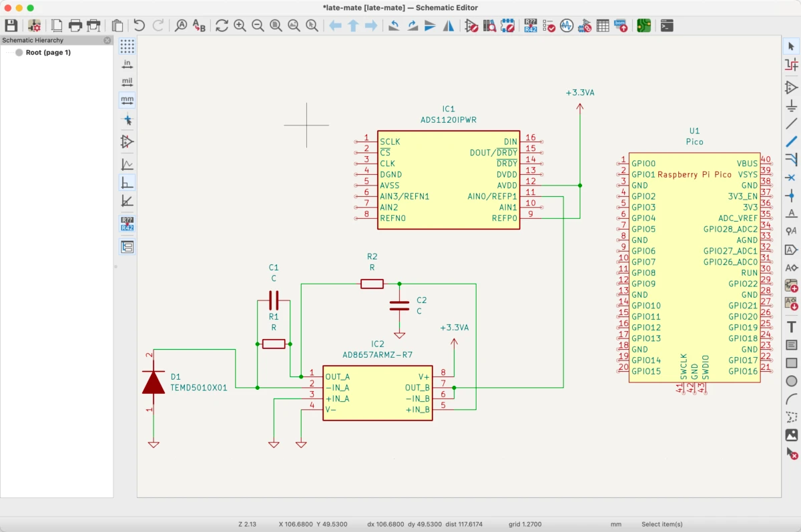Zoom out of the schematic
This screenshot has width=801, height=532.
pos(258,25)
